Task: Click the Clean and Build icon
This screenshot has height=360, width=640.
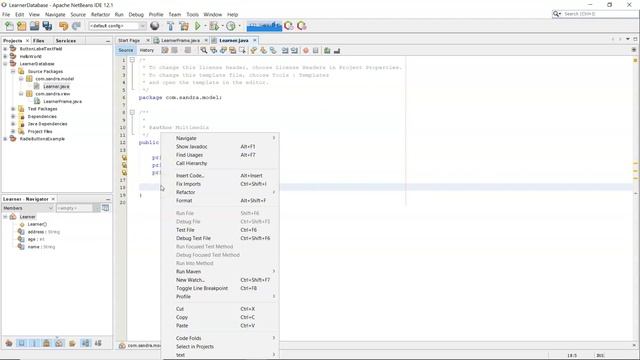Action: (184, 26)
